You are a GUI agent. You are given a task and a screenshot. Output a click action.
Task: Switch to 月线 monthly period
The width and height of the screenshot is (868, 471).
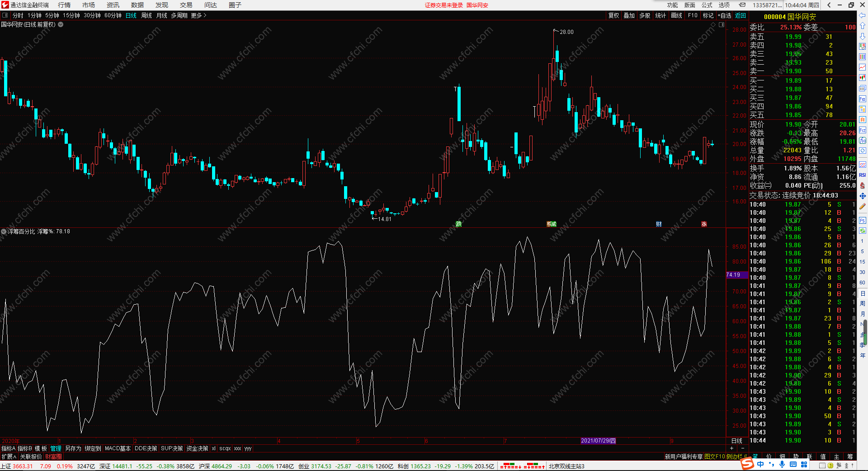pos(161,15)
